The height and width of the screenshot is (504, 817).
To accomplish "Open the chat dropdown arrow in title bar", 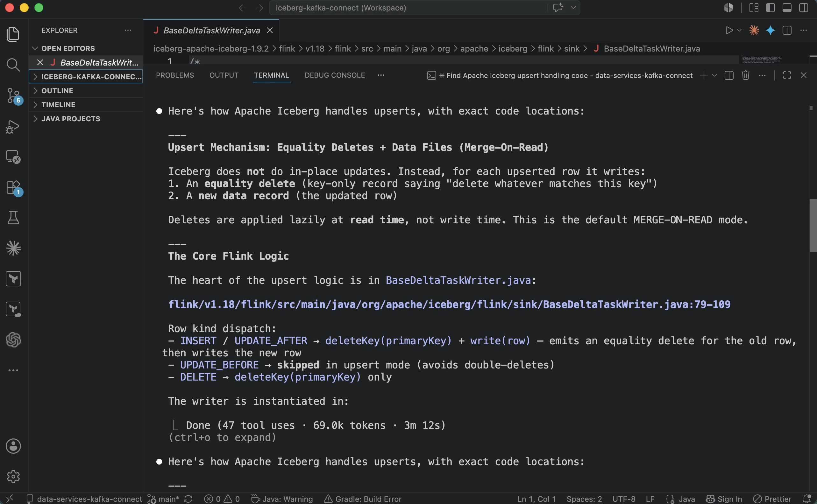I will coord(573,8).
